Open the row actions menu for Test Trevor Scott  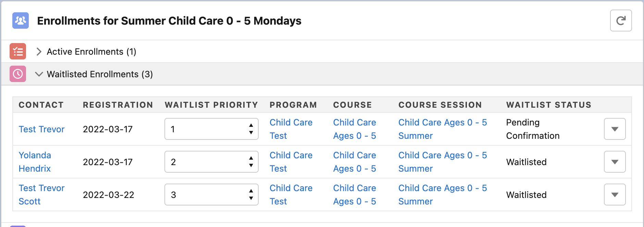pos(615,195)
